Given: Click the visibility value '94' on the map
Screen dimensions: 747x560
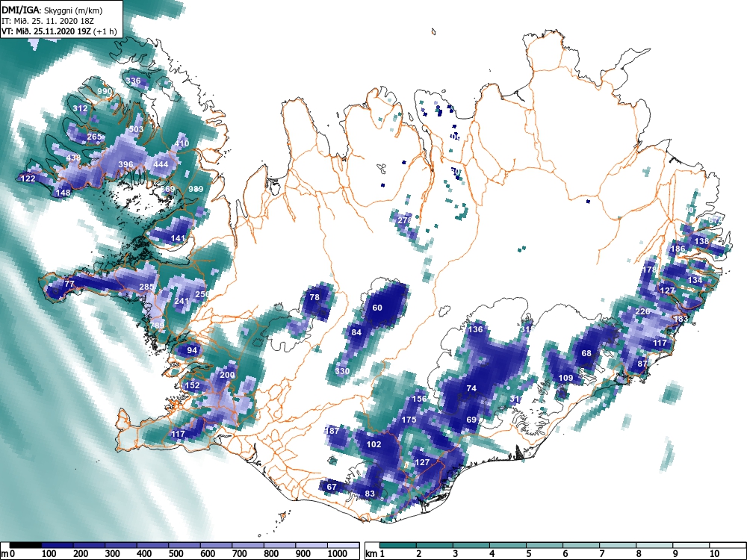Looking at the screenshot, I should (192, 350).
